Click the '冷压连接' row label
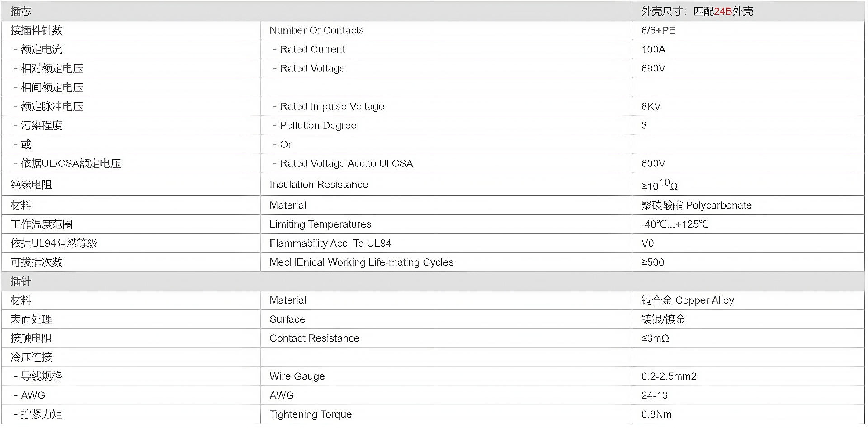 [31, 357]
